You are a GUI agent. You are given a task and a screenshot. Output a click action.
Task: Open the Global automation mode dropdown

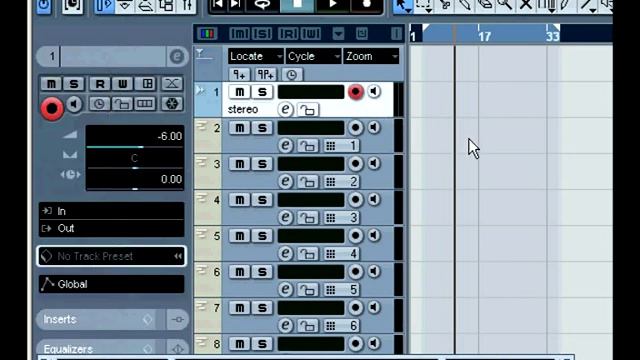[111, 284]
